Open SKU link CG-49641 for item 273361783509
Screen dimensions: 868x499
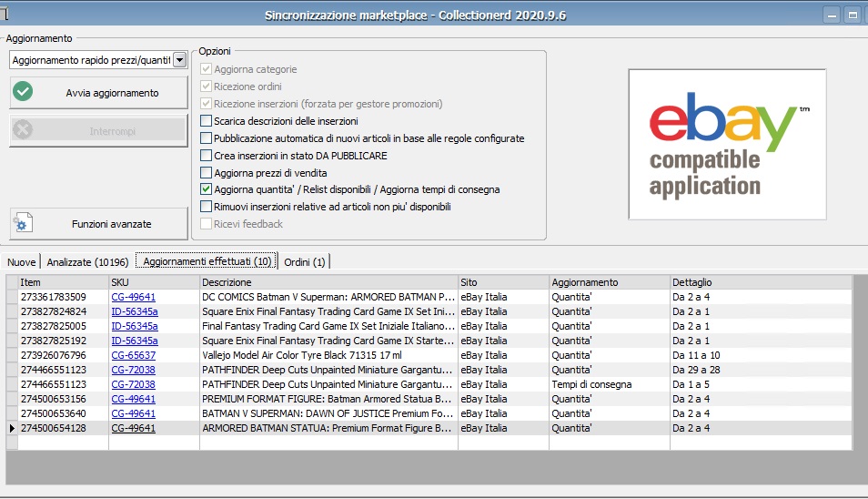point(134,297)
